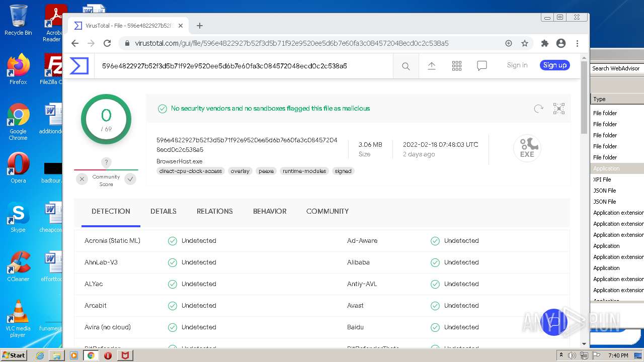Viewport: 644px width, 362px height.
Task: Bookmark this page with star icon
Action: (525, 43)
